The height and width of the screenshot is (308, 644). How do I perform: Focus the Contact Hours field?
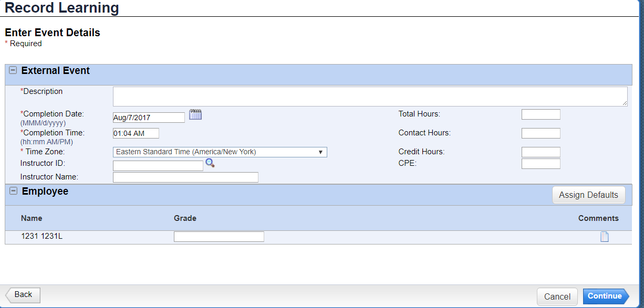541,133
